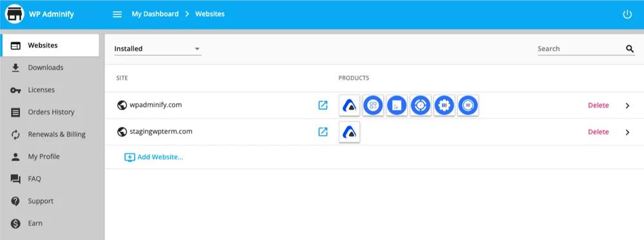The height and width of the screenshot is (240, 644).
Task: Click the Downloads arrow icon
Action: (x=15, y=68)
